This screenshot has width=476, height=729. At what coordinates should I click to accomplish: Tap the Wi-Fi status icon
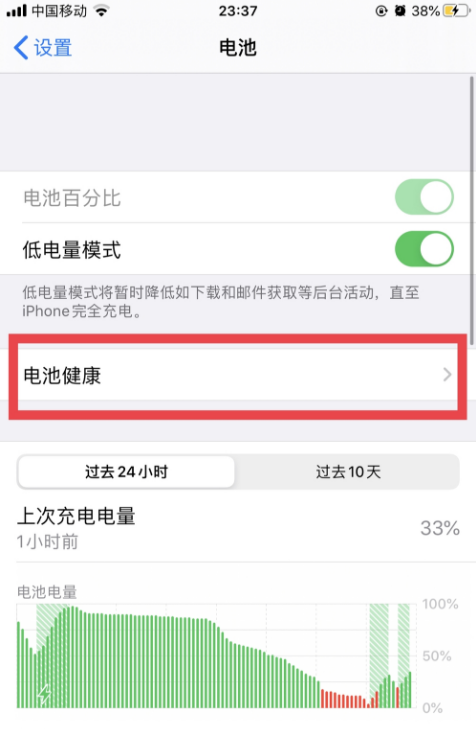tap(101, 11)
